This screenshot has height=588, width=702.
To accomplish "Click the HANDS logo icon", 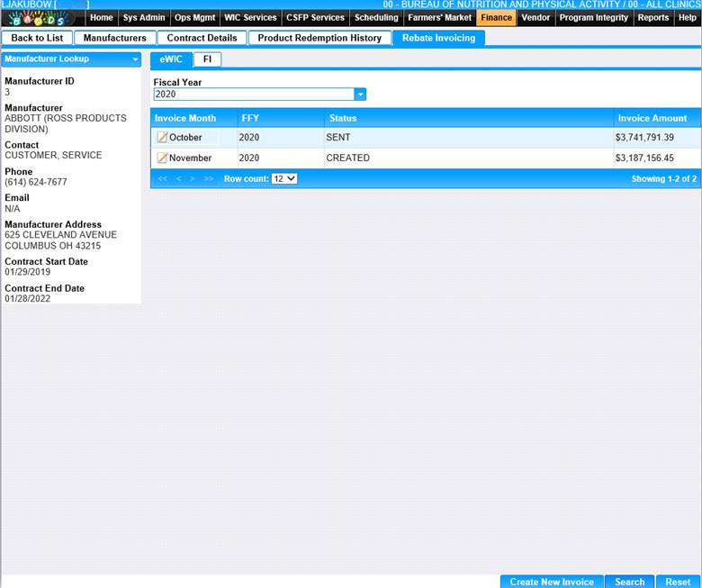I will 39,18.
